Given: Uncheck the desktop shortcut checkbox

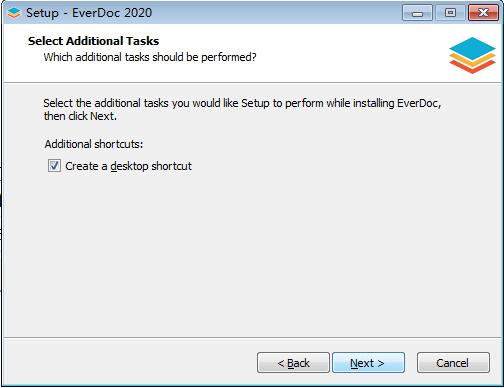Looking at the screenshot, I should pyautogui.click(x=54, y=166).
